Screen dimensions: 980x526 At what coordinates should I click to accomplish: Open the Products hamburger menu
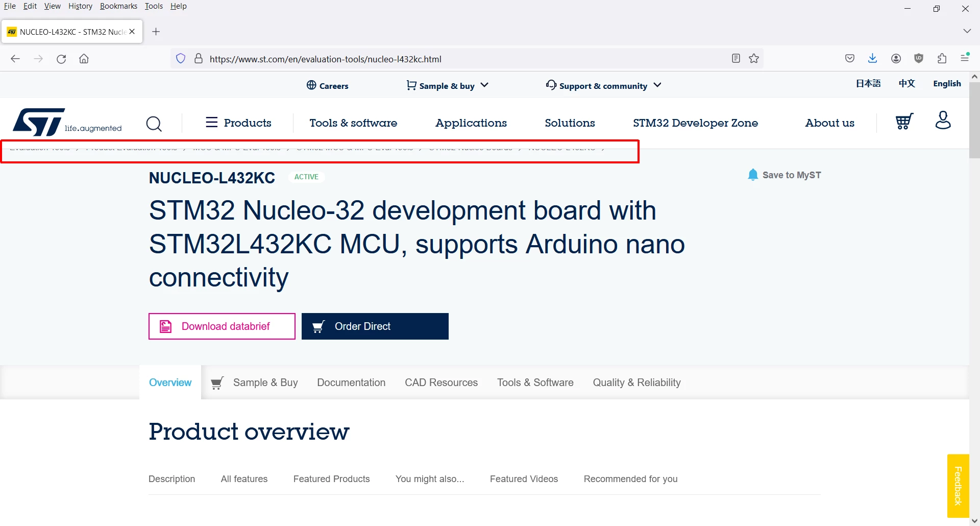click(238, 123)
